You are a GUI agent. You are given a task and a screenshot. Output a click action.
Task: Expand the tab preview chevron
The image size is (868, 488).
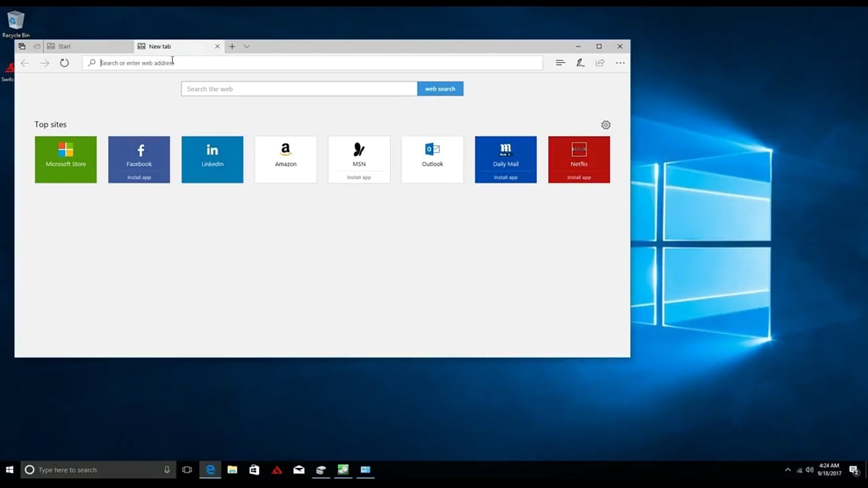coord(247,46)
